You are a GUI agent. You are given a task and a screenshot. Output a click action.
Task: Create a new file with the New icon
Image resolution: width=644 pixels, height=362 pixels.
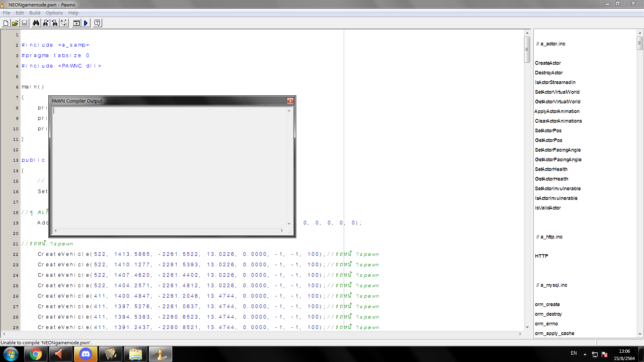[x=6, y=23]
